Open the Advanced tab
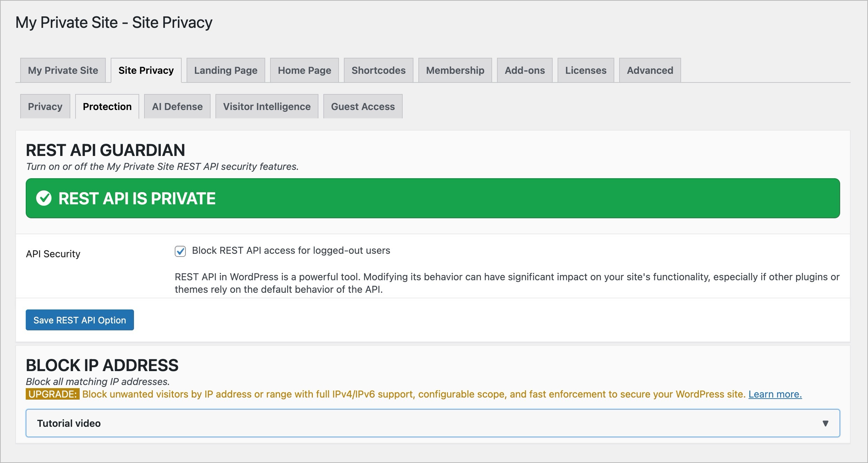This screenshot has height=463, width=868. (649, 70)
